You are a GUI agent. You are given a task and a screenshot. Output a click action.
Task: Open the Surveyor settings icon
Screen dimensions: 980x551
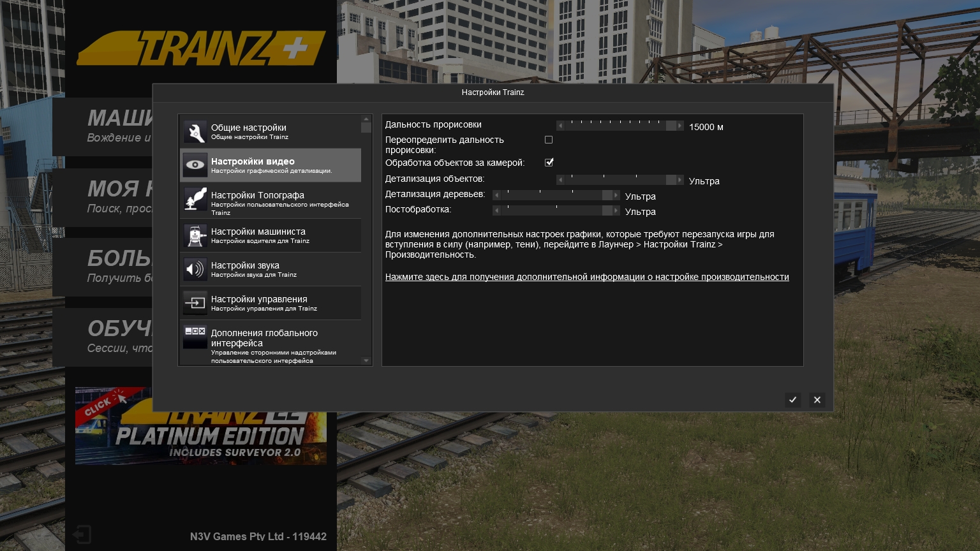click(195, 199)
